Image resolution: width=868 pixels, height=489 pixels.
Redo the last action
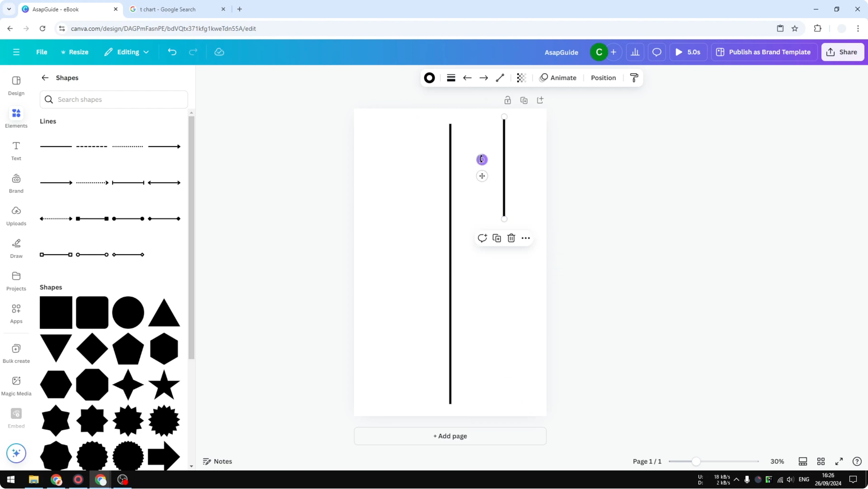click(x=193, y=52)
